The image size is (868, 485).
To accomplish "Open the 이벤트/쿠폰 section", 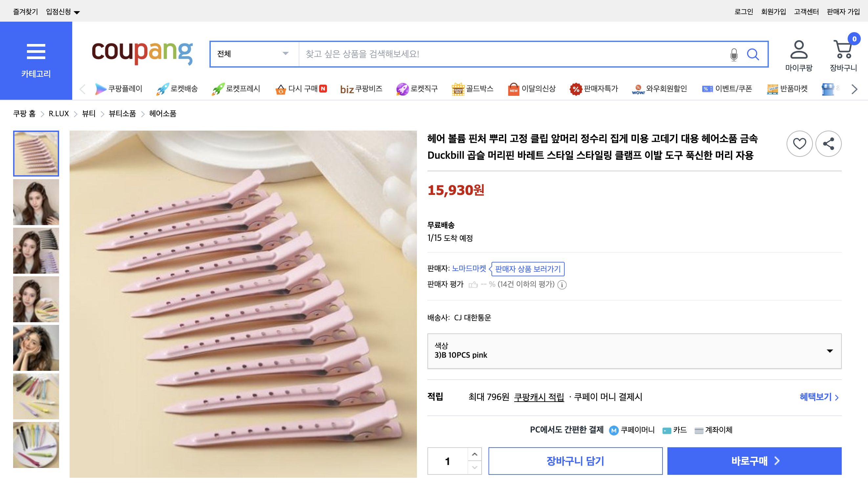I will pos(727,89).
